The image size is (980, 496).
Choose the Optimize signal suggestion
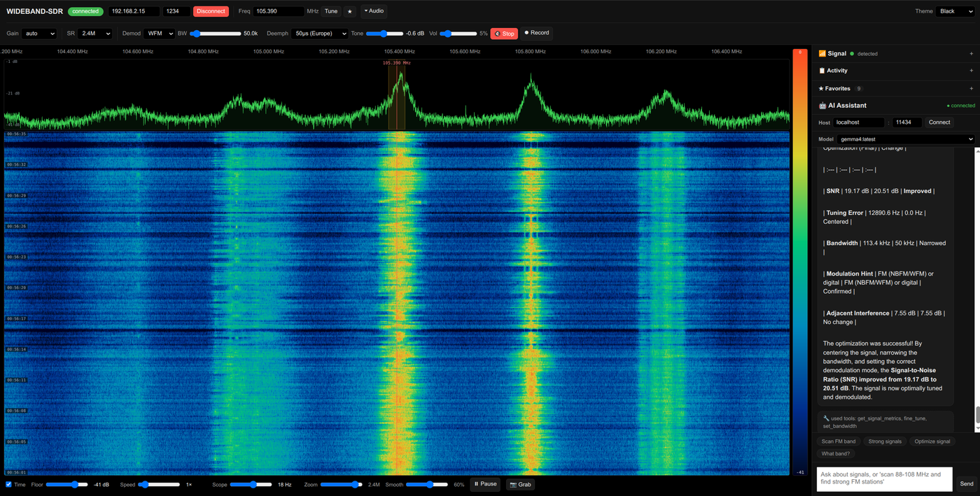coord(932,441)
